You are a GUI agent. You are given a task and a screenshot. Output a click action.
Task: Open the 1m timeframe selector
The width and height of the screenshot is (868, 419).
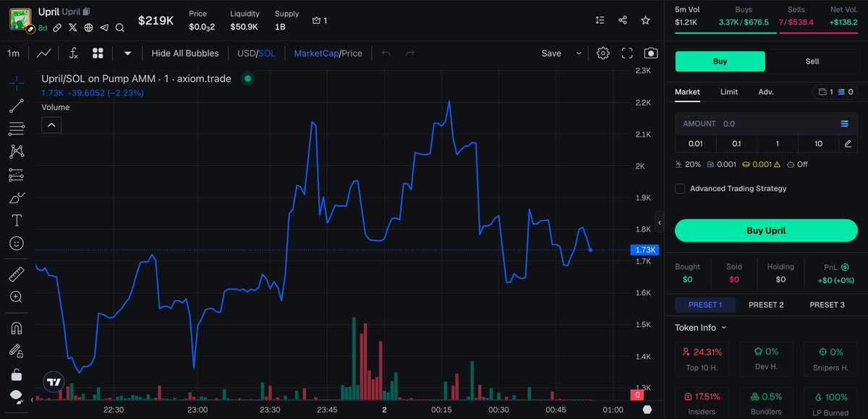point(14,53)
